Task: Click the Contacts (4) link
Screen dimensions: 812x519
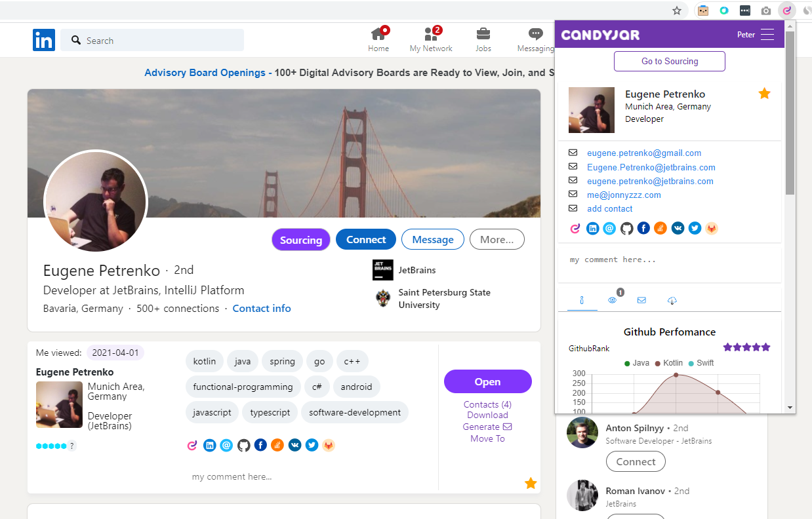Action: (487, 404)
